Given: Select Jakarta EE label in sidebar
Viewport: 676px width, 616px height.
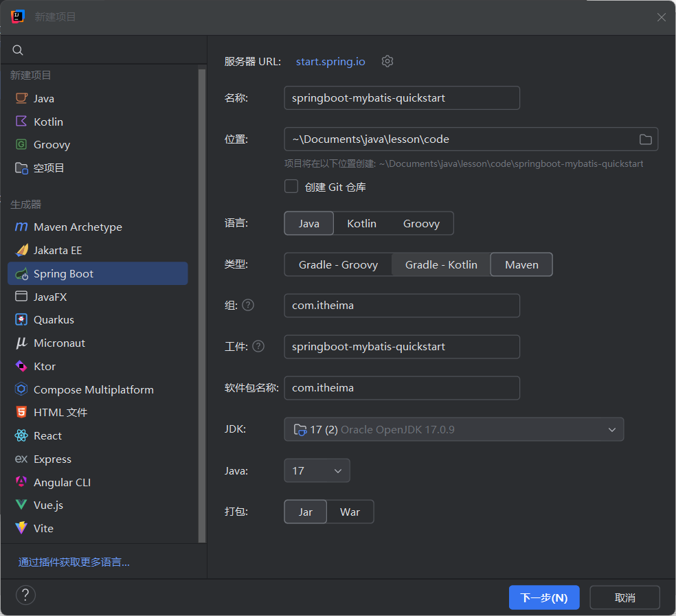Looking at the screenshot, I should coord(57,250).
